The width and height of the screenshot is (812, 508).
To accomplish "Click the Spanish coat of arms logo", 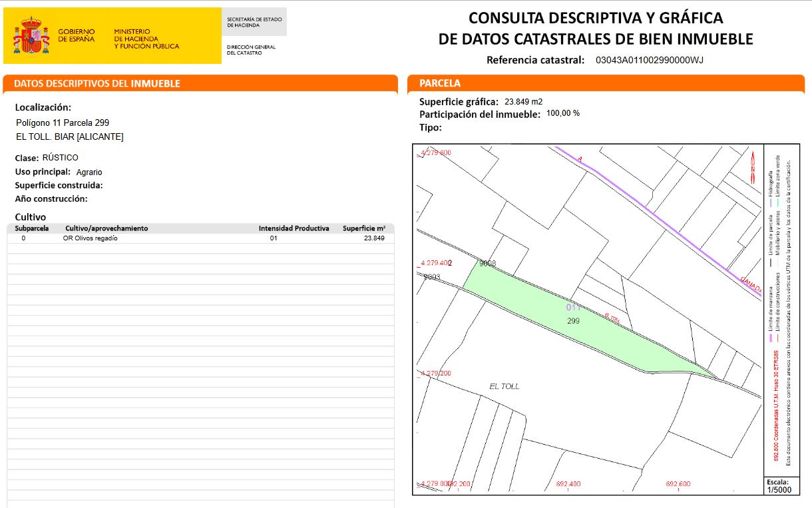I will click(31, 36).
